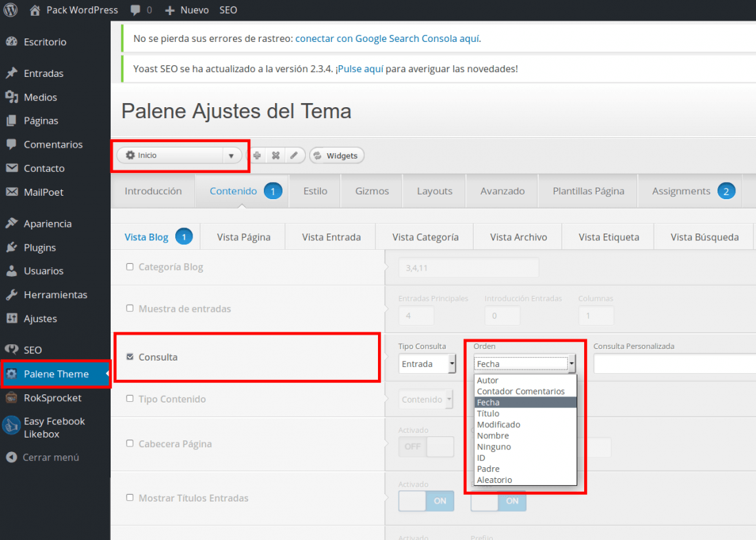Image resolution: width=756 pixels, height=540 pixels.
Task: Click Categoría Blog 3,4,11 field
Action: coord(469,267)
